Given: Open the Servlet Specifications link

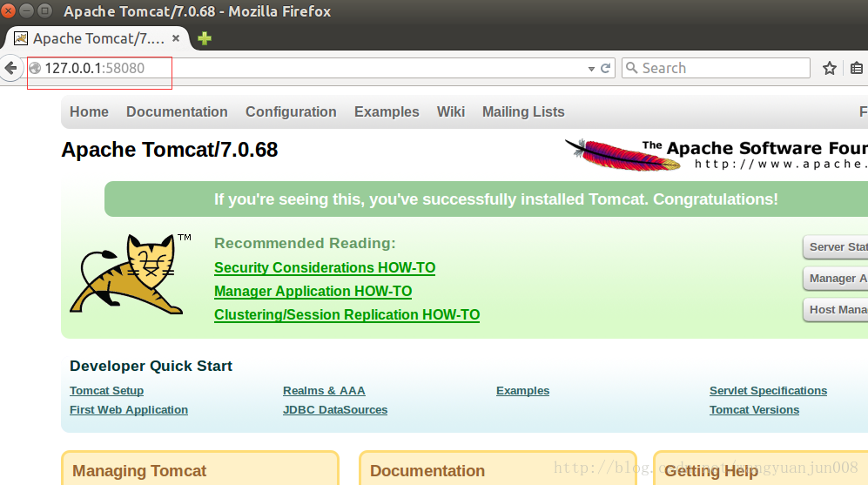Looking at the screenshot, I should coord(768,390).
